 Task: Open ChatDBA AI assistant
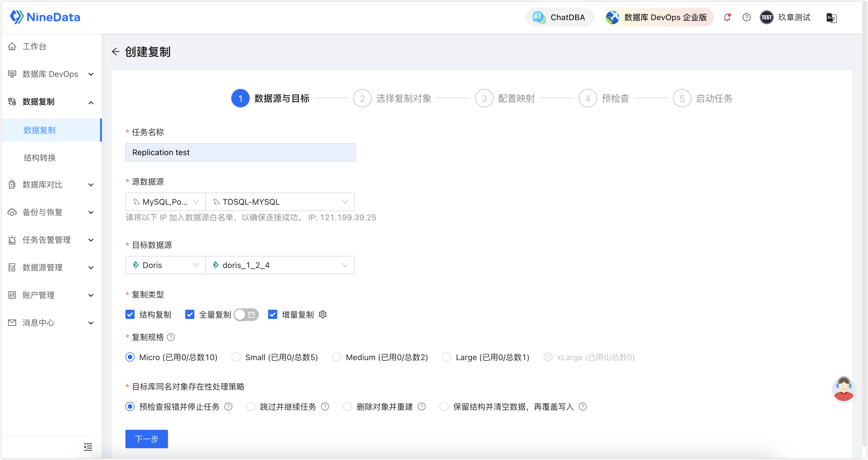(x=559, y=17)
